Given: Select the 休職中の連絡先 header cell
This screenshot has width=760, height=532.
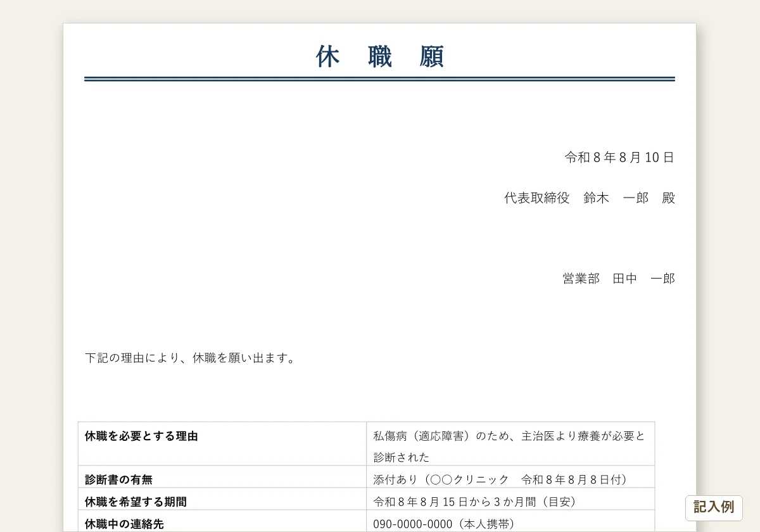Looking at the screenshot, I should pyautogui.click(x=222, y=521).
